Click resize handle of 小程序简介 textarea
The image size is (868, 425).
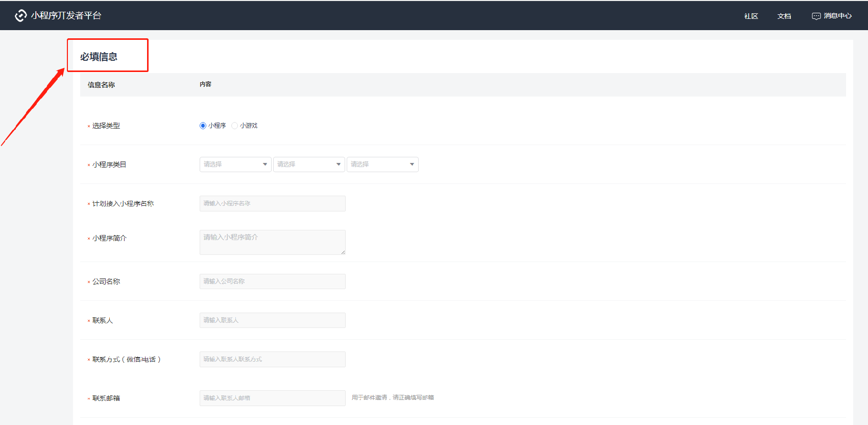tap(343, 252)
